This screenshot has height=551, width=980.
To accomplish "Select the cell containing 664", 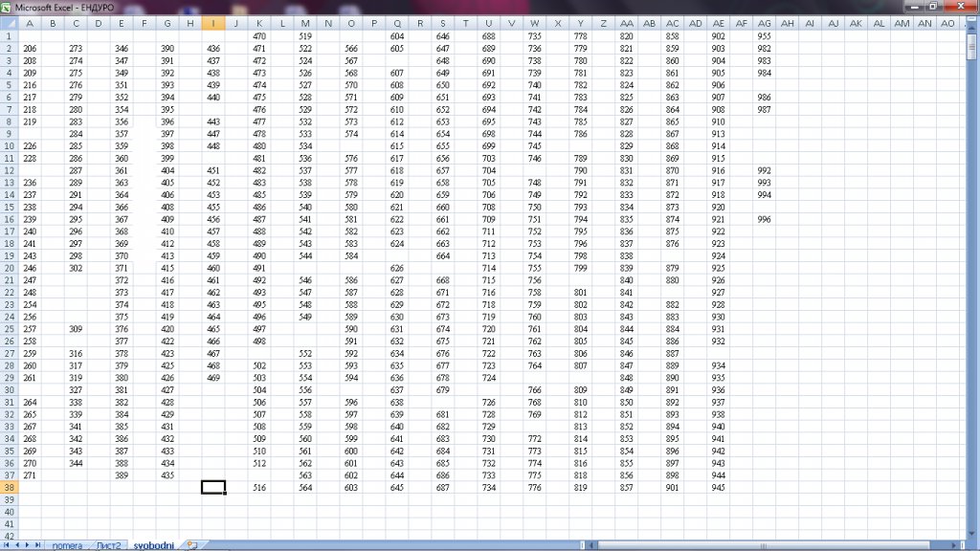I will pos(442,255).
